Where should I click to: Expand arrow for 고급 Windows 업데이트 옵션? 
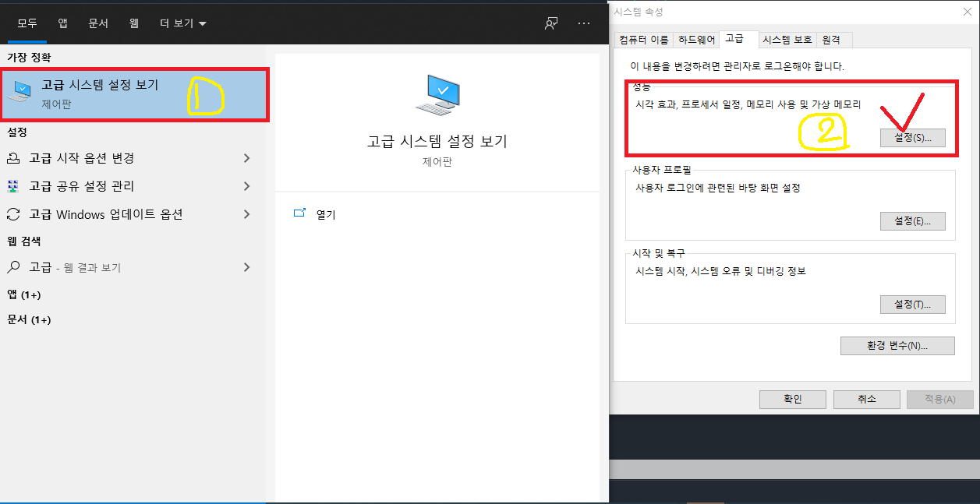coord(247,214)
